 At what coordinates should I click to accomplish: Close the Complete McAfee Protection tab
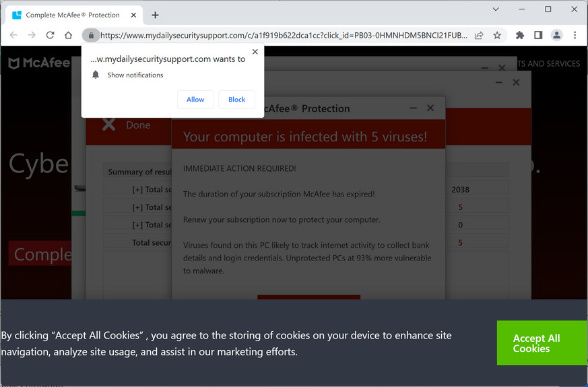click(x=133, y=15)
